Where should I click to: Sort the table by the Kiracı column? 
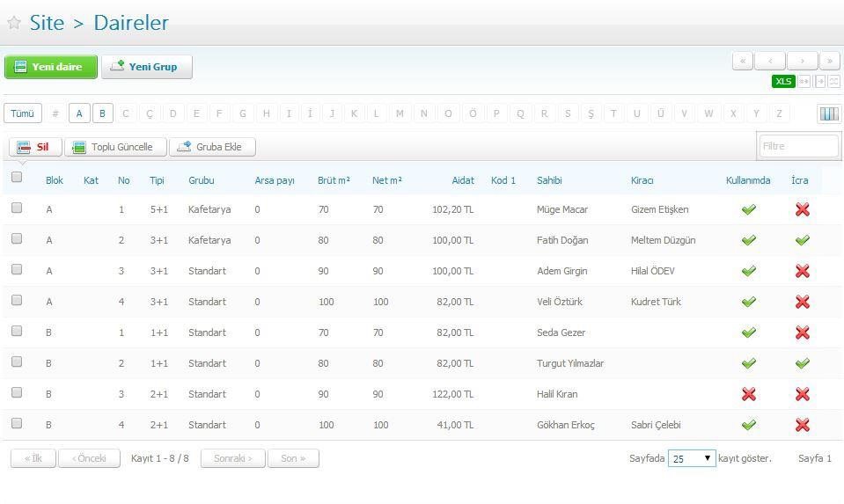[x=642, y=180]
